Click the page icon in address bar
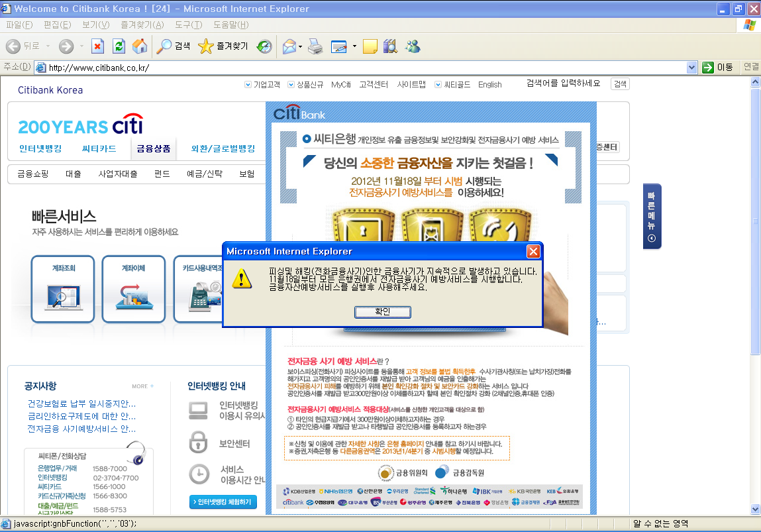The image size is (761, 532). click(x=41, y=68)
